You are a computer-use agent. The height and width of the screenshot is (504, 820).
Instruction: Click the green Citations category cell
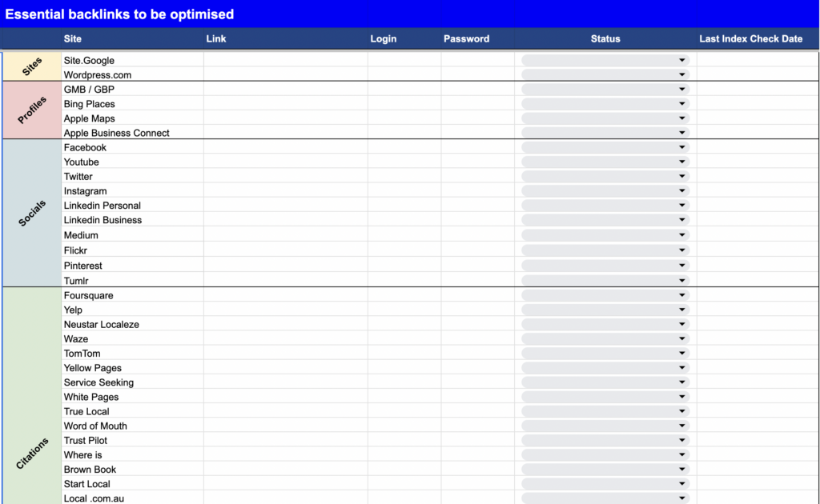point(32,395)
